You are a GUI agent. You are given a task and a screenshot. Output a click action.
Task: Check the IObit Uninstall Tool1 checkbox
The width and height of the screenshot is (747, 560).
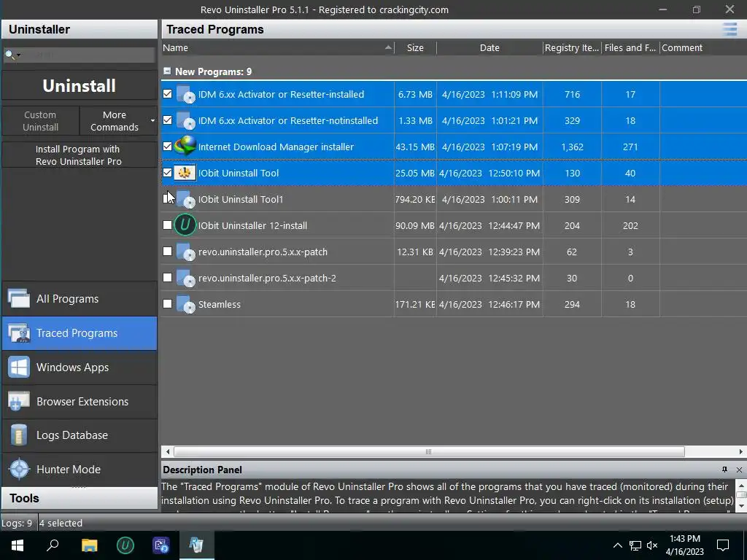167,198
